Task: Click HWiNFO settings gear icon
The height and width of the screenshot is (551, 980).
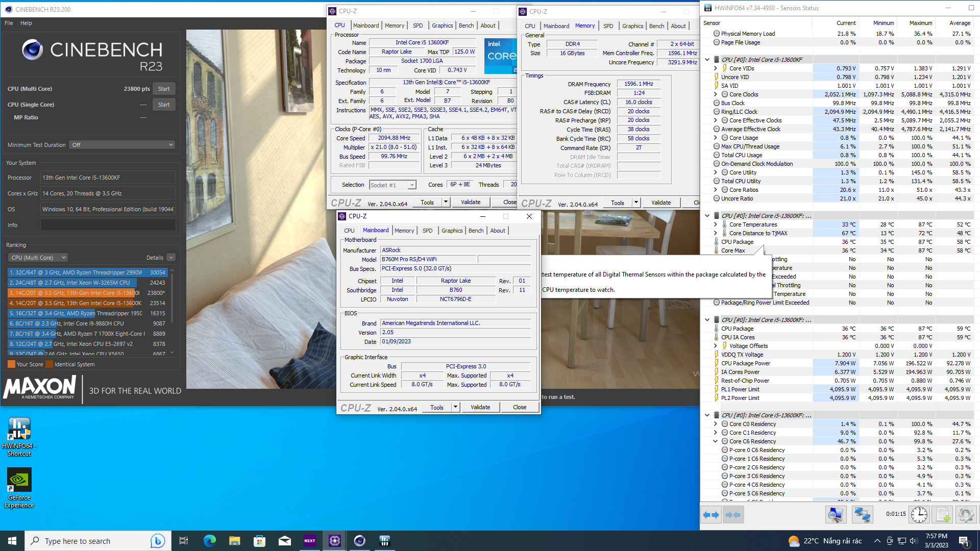Action: tap(966, 515)
